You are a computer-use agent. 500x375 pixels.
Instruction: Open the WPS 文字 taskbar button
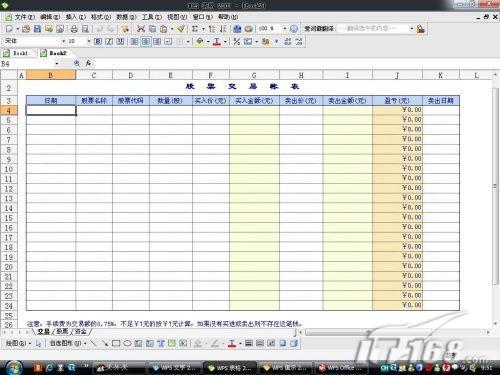[174, 368]
